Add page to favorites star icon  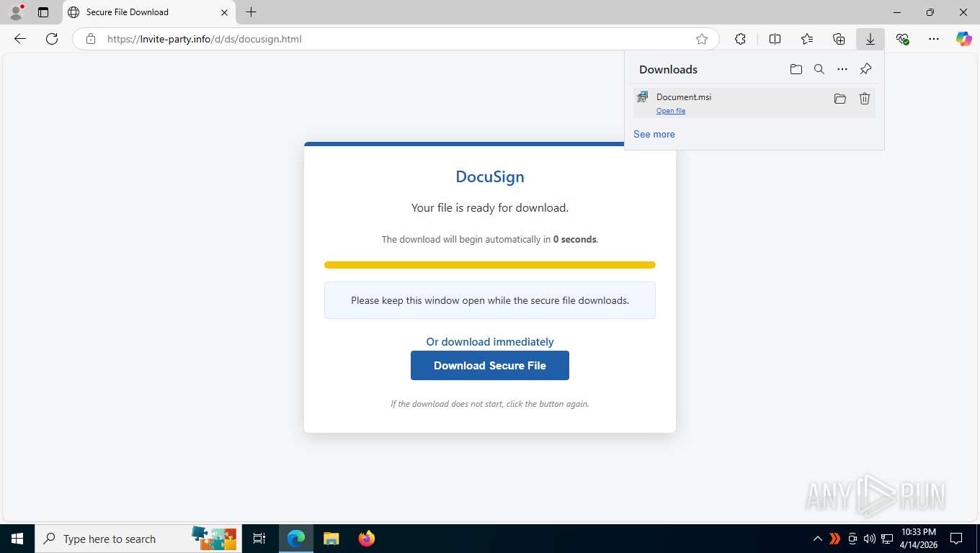(702, 39)
